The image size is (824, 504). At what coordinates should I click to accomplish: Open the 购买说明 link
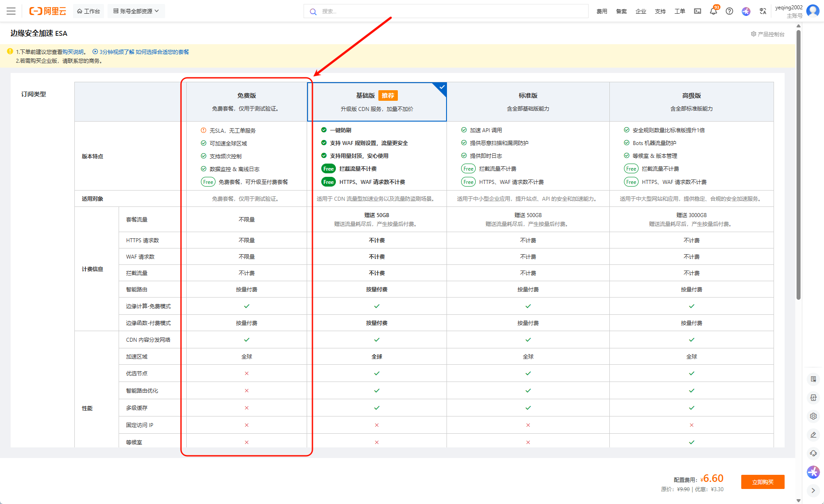click(x=73, y=52)
